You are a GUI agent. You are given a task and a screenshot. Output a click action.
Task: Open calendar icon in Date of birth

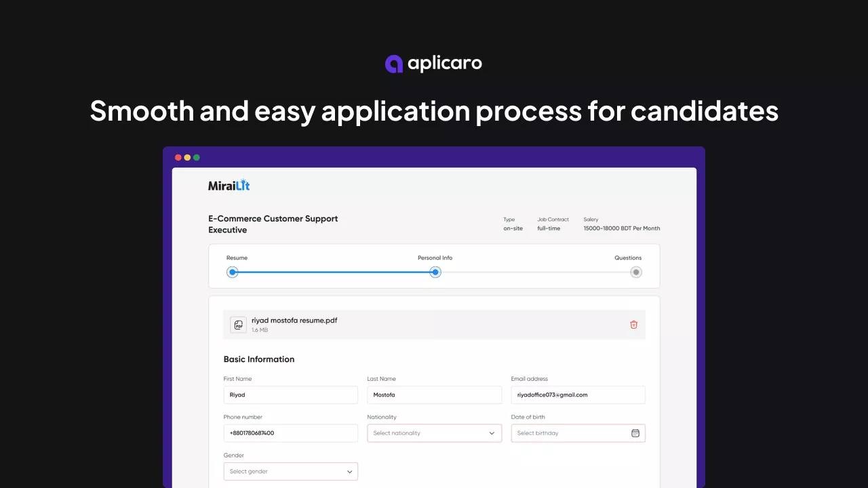[x=635, y=433]
